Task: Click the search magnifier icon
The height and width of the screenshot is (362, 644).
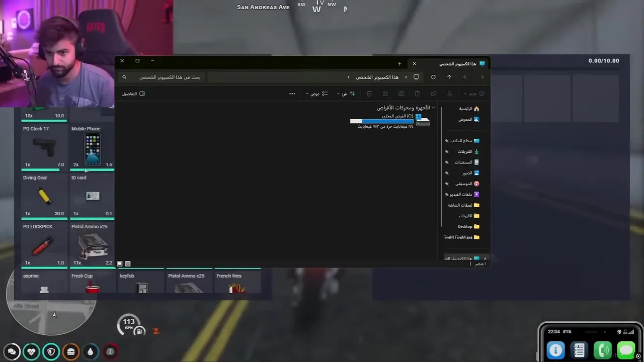Action: coord(124,77)
